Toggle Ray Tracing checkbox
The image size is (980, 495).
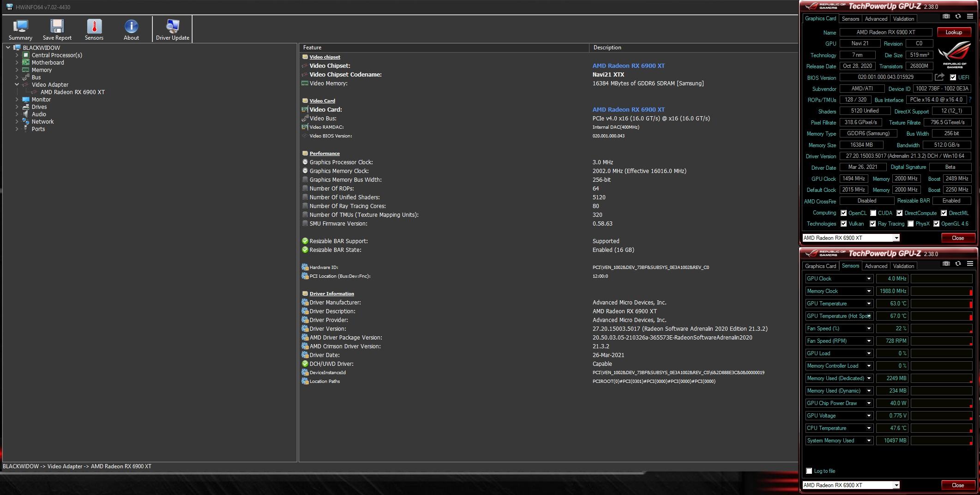tap(872, 224)
